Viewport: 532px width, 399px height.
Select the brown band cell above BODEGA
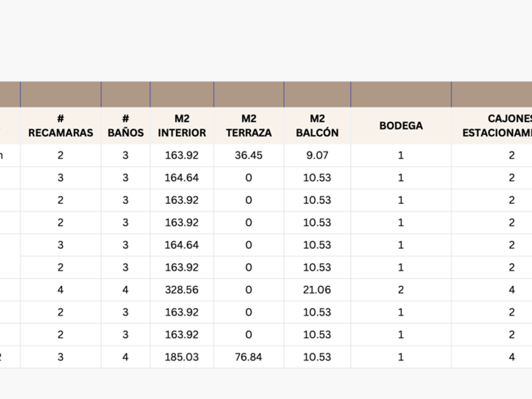pyautogui.click(x=401, y=94)
